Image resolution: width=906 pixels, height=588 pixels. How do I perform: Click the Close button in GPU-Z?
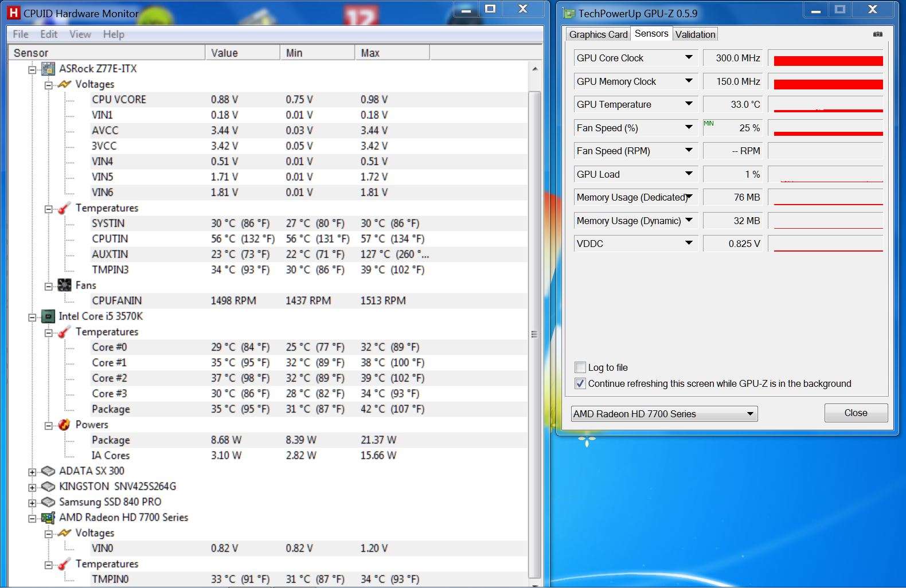point(856,413)
